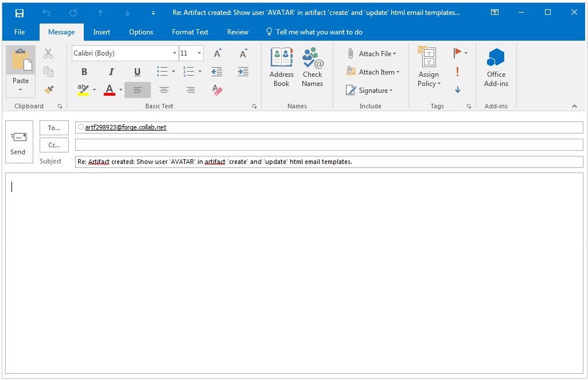The image size is (588, 380).
Task: Open the bullet list style arrow
Action: pos(173,71)
